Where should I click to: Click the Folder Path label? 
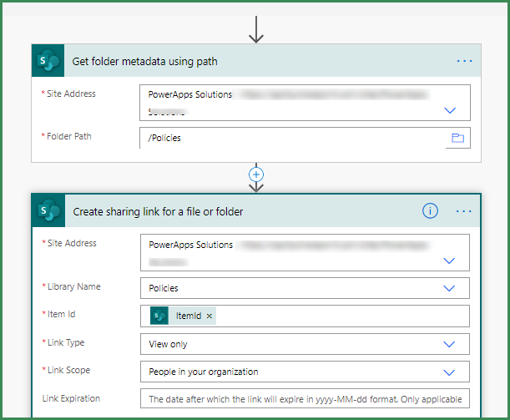coord(69,136)
